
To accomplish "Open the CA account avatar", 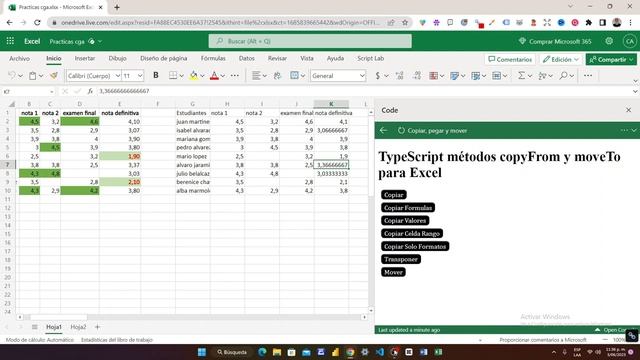I will pos(630,41).
